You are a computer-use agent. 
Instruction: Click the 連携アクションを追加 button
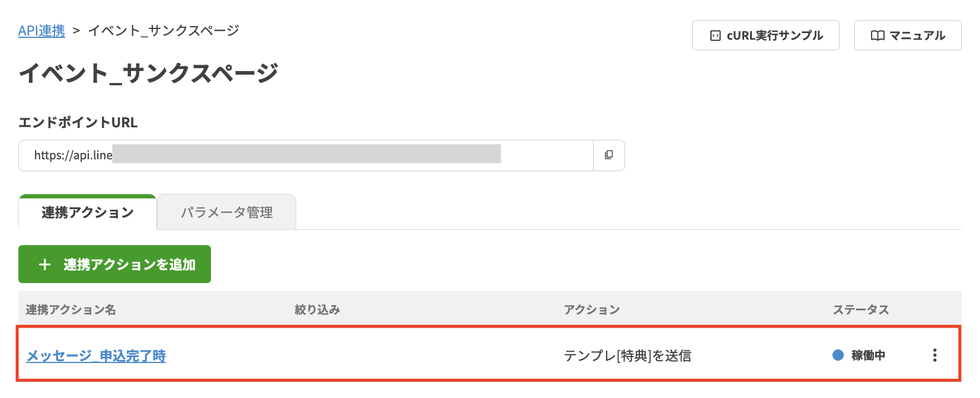(x=114, y=264)
